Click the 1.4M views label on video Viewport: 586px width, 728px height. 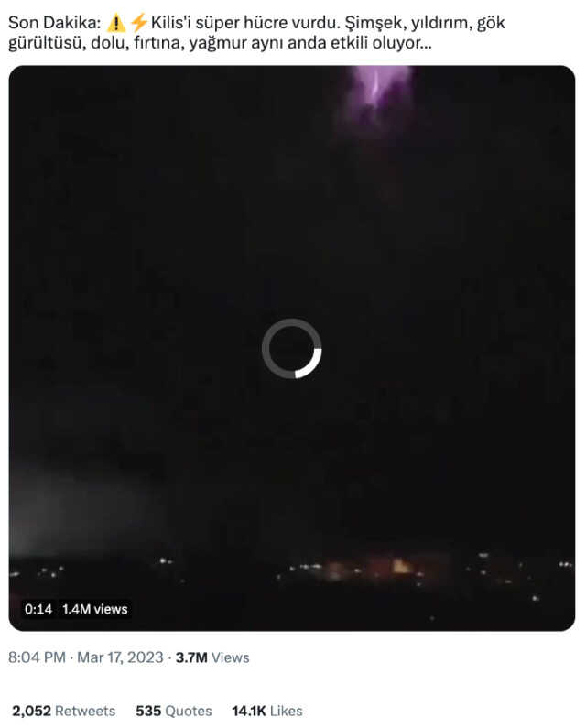coord(94,609)
